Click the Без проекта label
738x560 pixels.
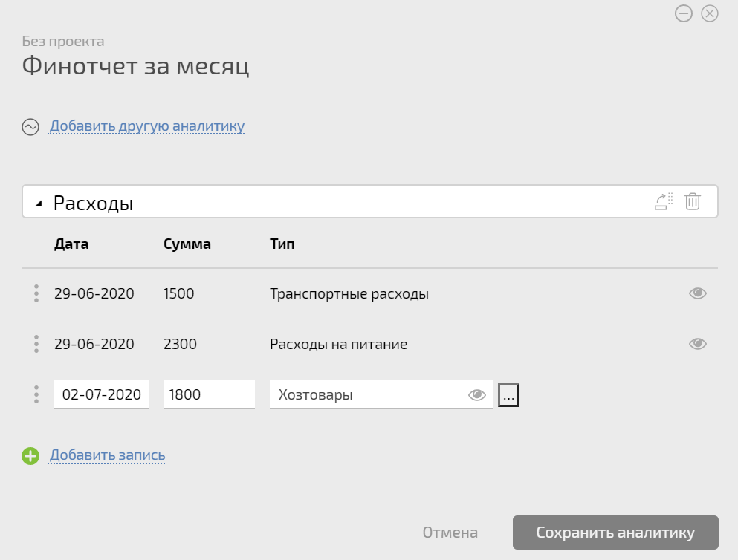(x=63, y=42)
